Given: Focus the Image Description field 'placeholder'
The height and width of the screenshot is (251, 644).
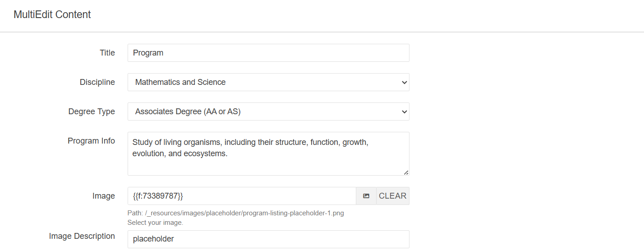Looking at the screenshot, I should tap(268, 239).
